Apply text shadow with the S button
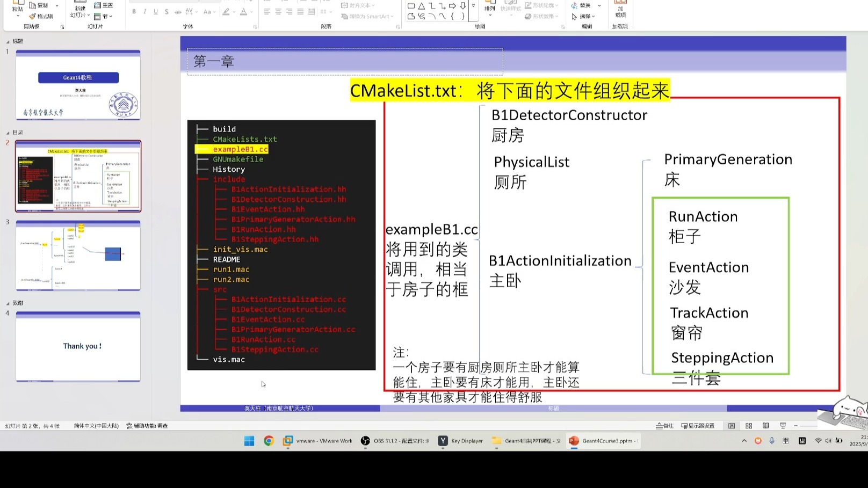The image size is (868, 488). point(167,11)
